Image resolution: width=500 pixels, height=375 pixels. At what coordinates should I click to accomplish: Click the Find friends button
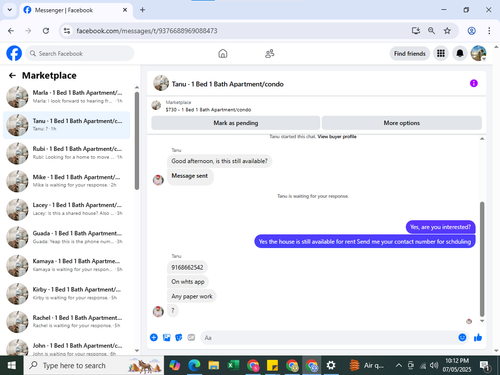pos(410,53)
